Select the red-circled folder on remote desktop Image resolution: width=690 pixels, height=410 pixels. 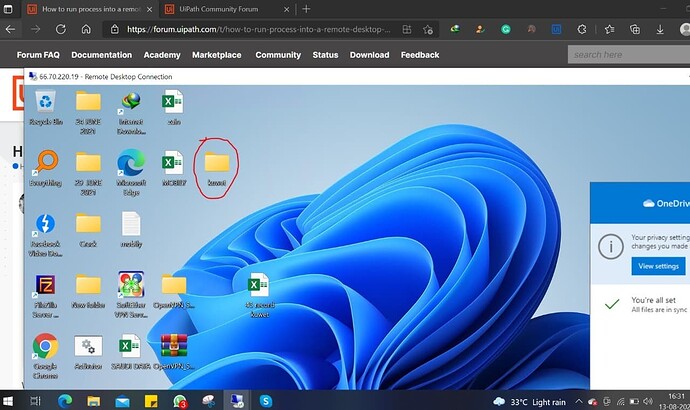(217, 168)
